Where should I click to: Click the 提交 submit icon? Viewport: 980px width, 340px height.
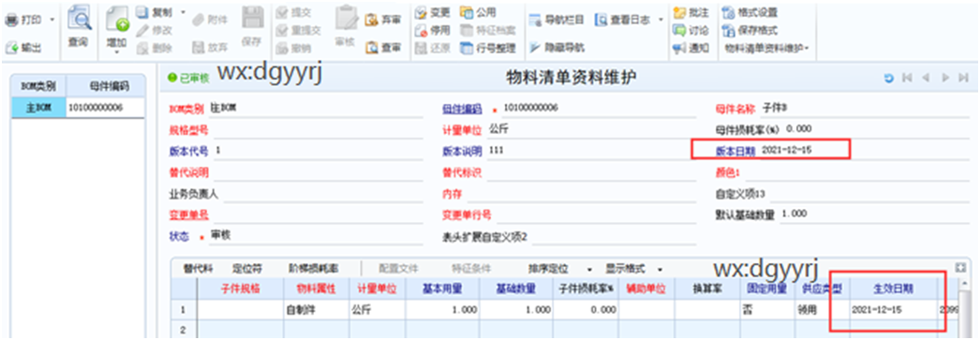(x=282, y=12)
